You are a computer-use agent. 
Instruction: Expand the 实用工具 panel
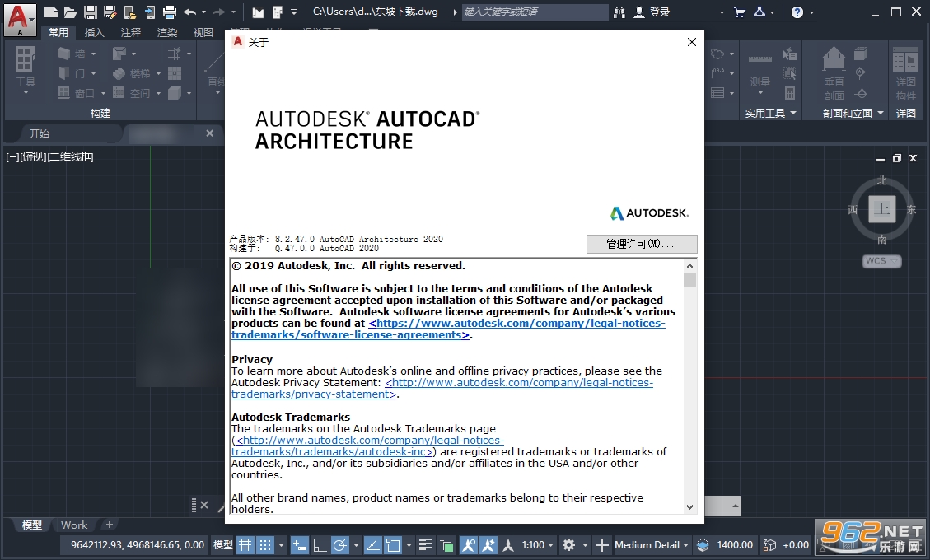770,113
